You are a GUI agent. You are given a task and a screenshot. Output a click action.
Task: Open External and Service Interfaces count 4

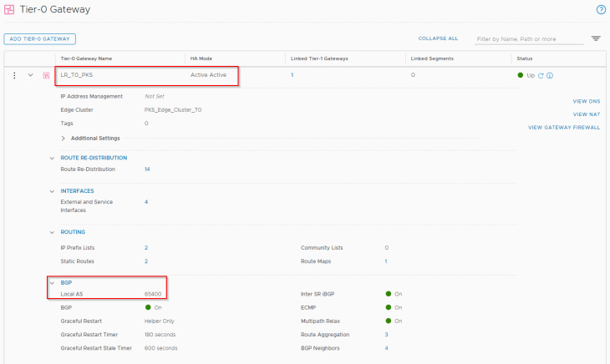pos(146,202)
